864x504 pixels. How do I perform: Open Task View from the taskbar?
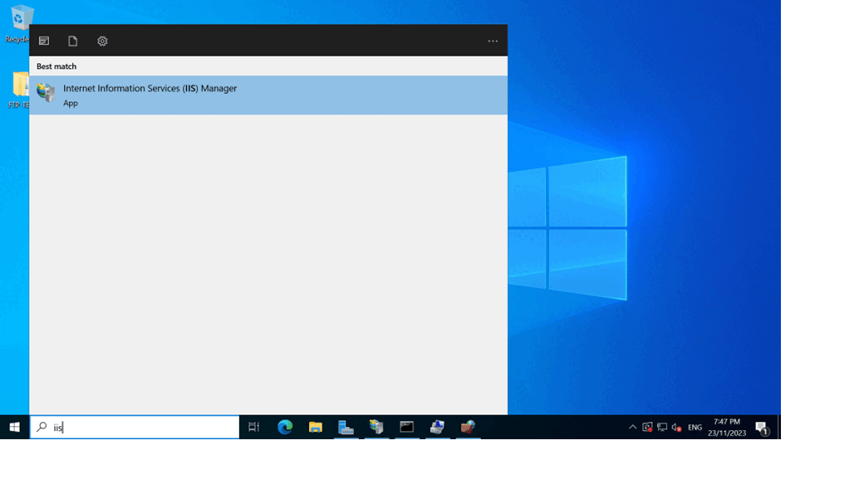(x=254, y=428)
